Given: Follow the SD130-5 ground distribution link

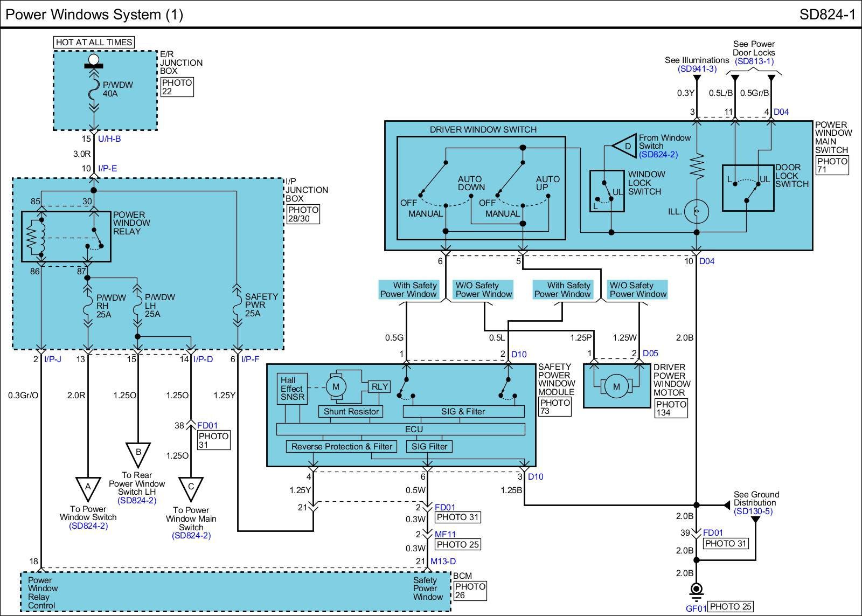Looking at the screenshot, I should (753, 511).
